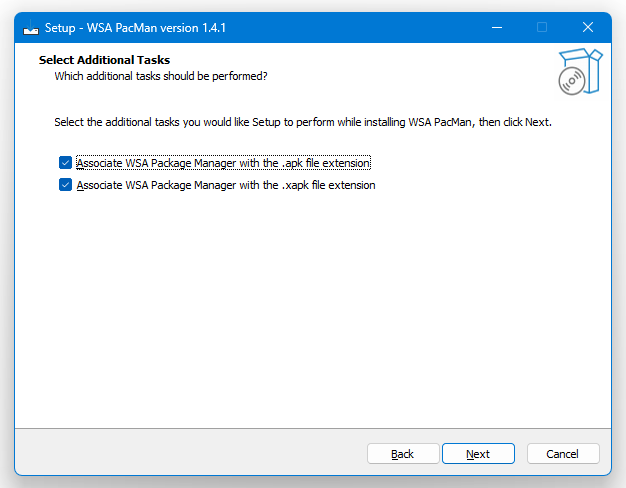Go to the previous step with Back

pyautogui.click(x=403, y=454)
